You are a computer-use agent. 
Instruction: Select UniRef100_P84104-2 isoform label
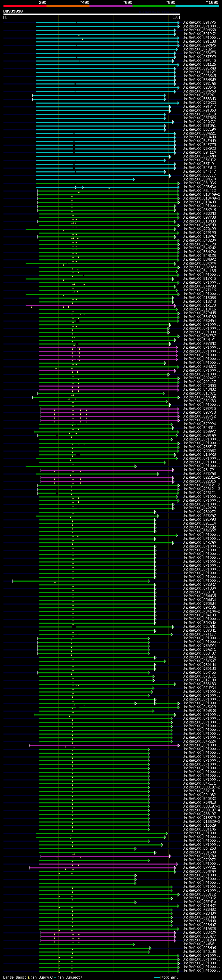tap(201, 612)
